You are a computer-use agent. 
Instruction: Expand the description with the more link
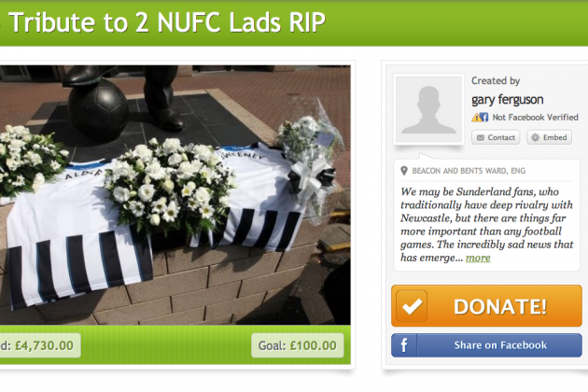coord(478,258)
